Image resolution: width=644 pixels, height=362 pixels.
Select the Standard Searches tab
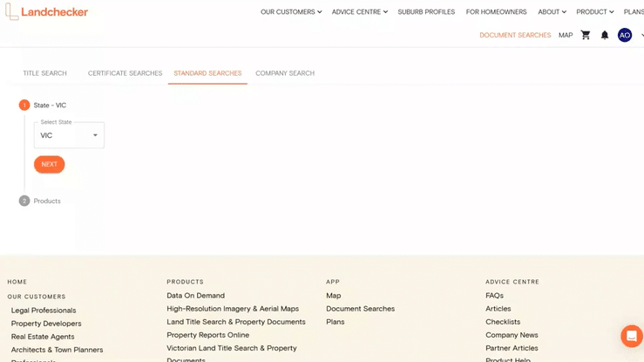tap(207, 73)
